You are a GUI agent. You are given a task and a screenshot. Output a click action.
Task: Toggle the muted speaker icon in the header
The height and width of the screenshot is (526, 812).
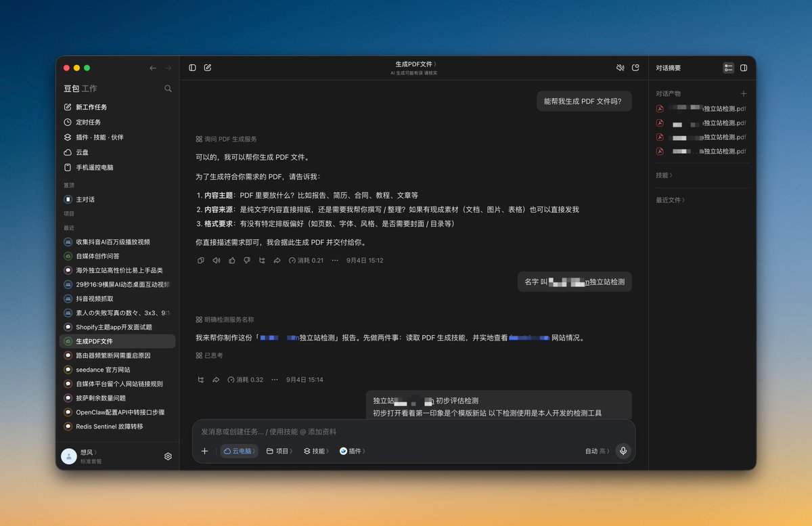(620, 68)
